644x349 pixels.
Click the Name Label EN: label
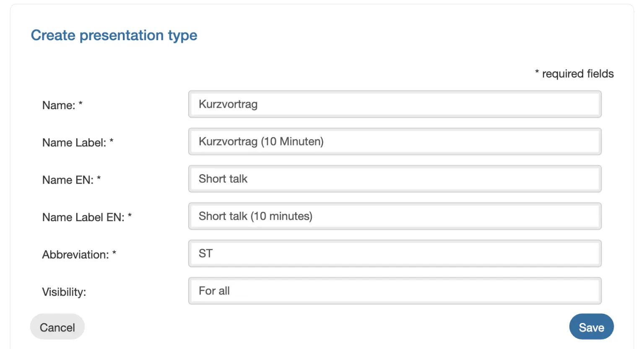tap(87, 217)
